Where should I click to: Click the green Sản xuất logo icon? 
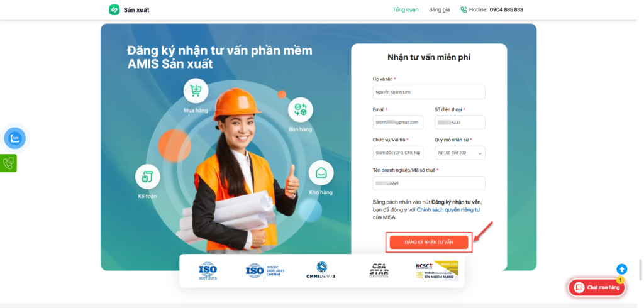(114, 9)
